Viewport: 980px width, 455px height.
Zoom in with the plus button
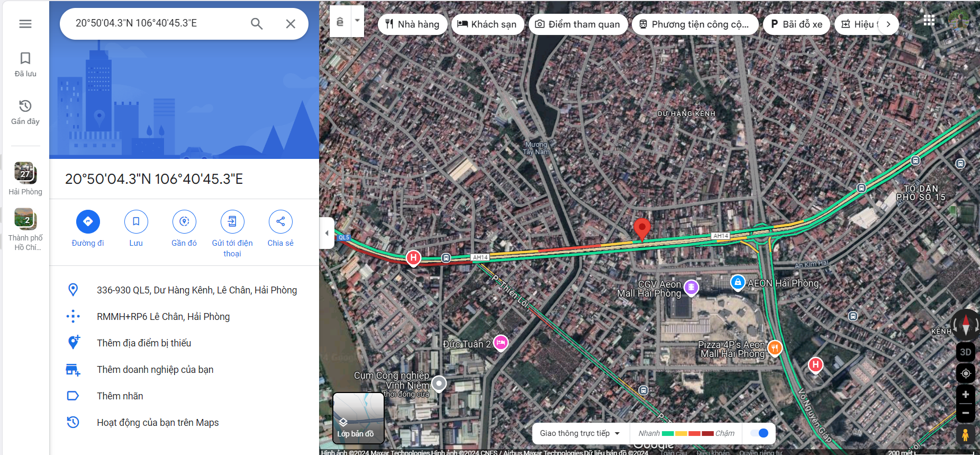point(965,395)
